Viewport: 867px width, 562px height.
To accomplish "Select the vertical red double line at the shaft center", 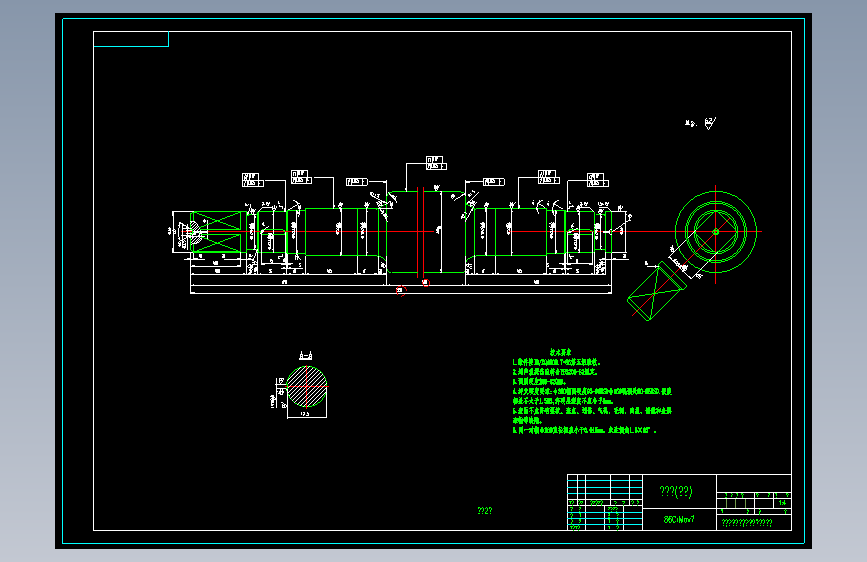I will coord(420,232).
